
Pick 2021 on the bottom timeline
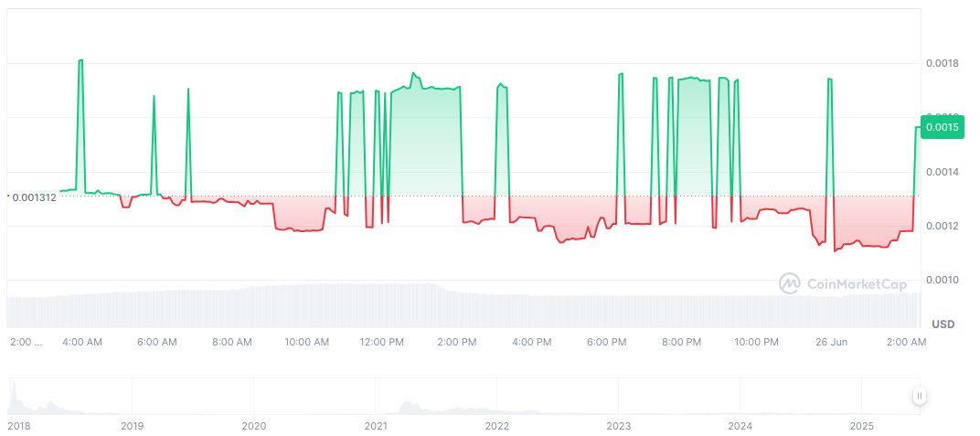(x=376, y=426)
